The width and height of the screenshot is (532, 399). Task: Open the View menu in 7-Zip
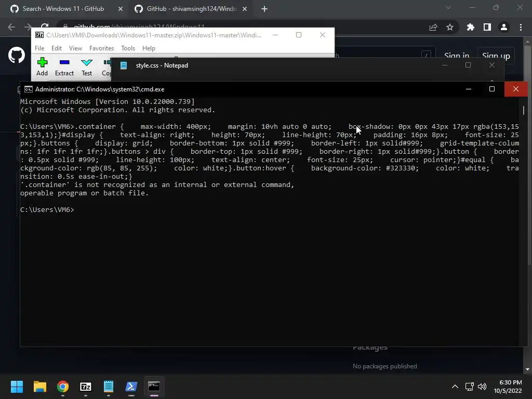point(75,48)
